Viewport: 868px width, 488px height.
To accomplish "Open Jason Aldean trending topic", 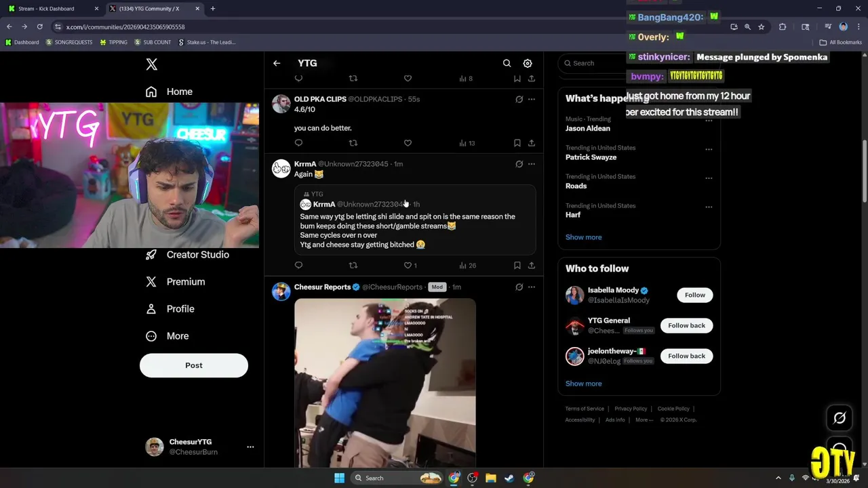I will coord(588,128).
